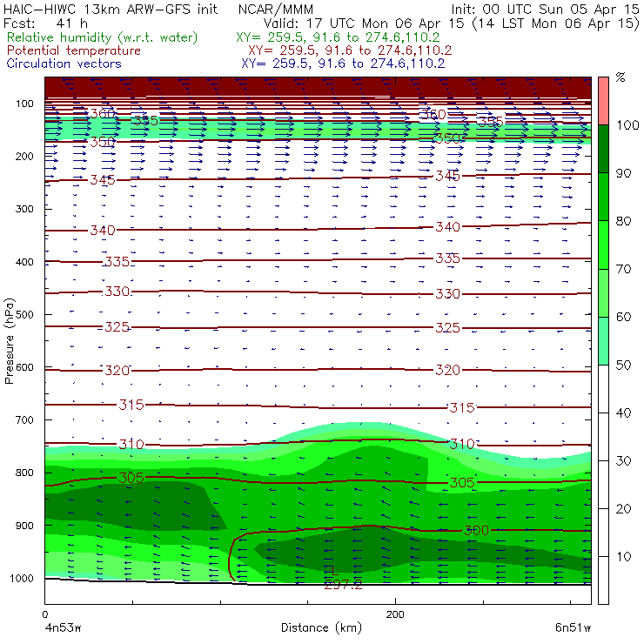Click the colorbar '20' tick label

623,509
